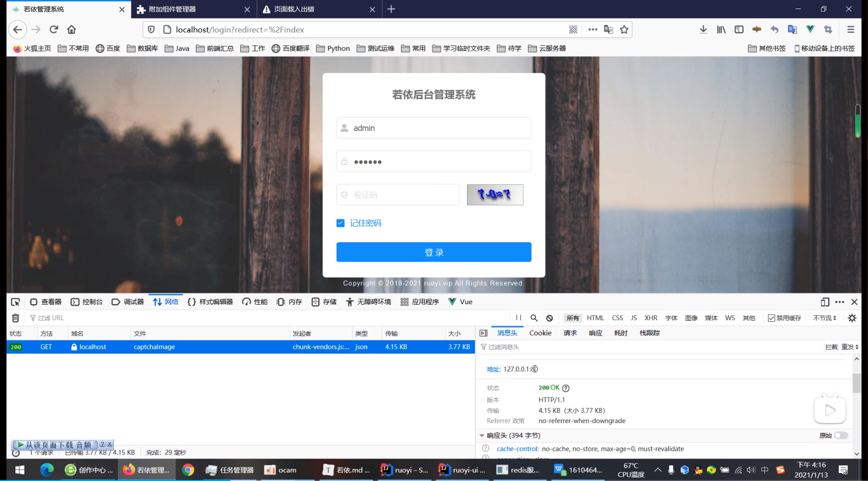The image size is (868, 481).
Task: Open a new browser tab with plus
Action: (391, 9)
